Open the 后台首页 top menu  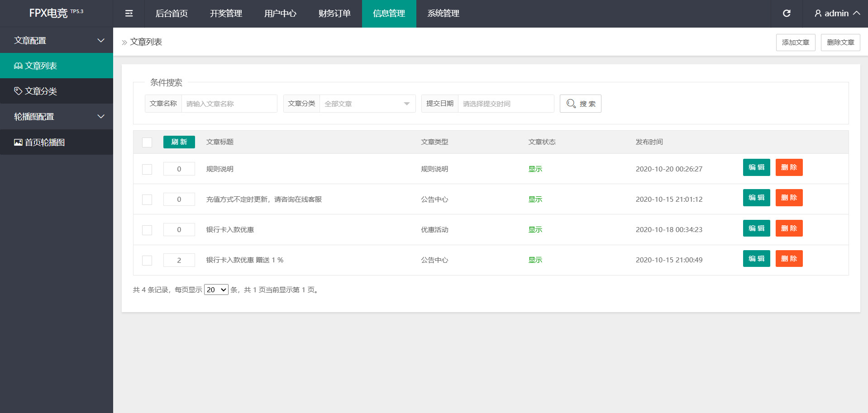coord(172,14)
